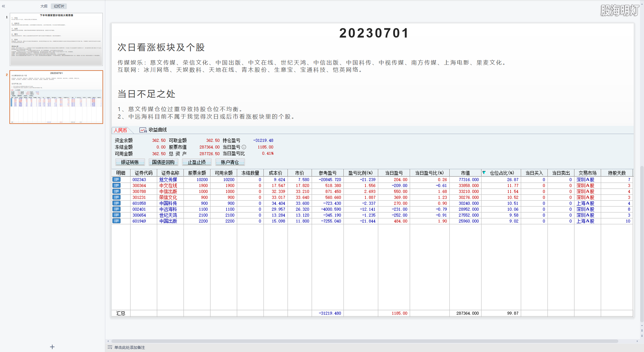This screenshot has height=352, width=644.
Task: Open the 收益曲线 chart icon
Action: (143, 130)
